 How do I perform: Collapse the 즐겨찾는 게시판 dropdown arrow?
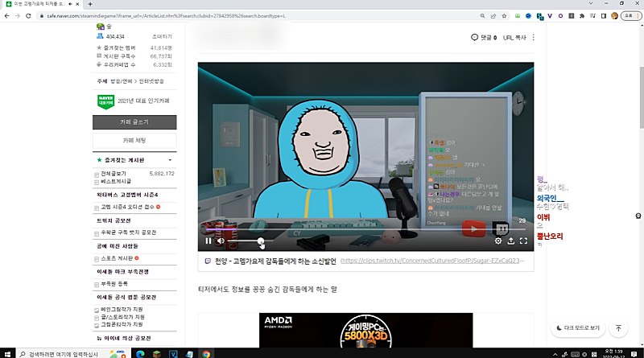point(170,160)
